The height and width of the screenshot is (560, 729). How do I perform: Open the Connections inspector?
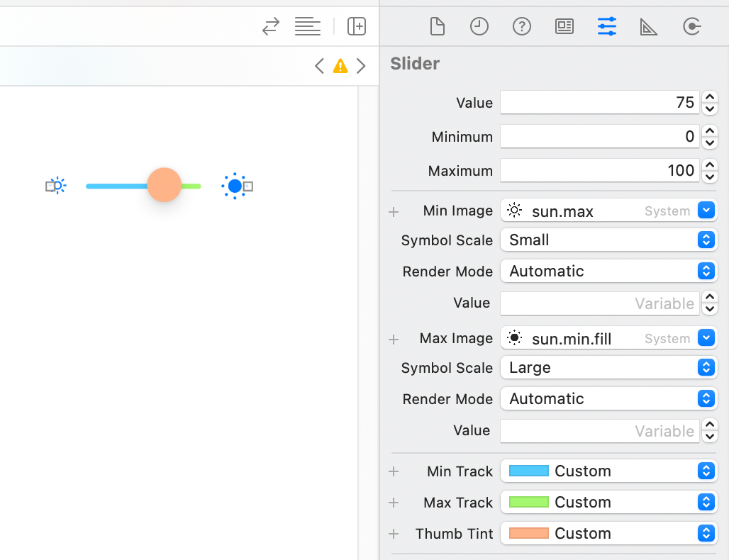click(x=691, y=26)
